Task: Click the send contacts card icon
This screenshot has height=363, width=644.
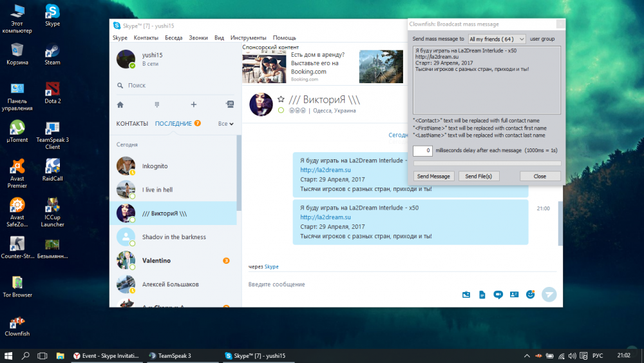Action: click(514, 295)
